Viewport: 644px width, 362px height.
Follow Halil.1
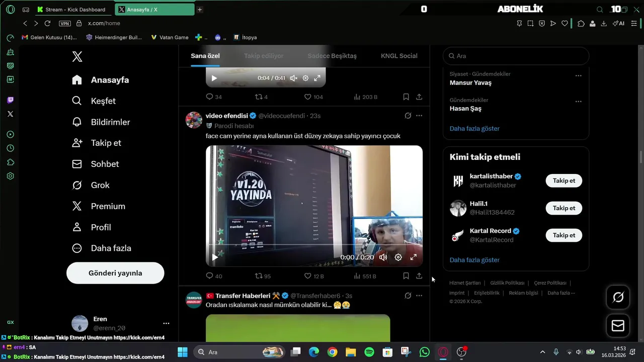pyautogui.click(x=564, y=208)
